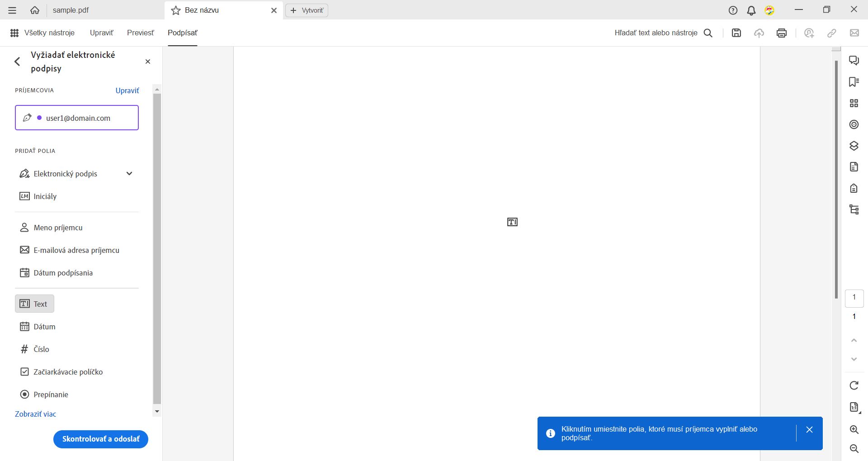Screen dimensions: 868x461
Task: Open the target destinations panel icon
Action: (854, 124)
